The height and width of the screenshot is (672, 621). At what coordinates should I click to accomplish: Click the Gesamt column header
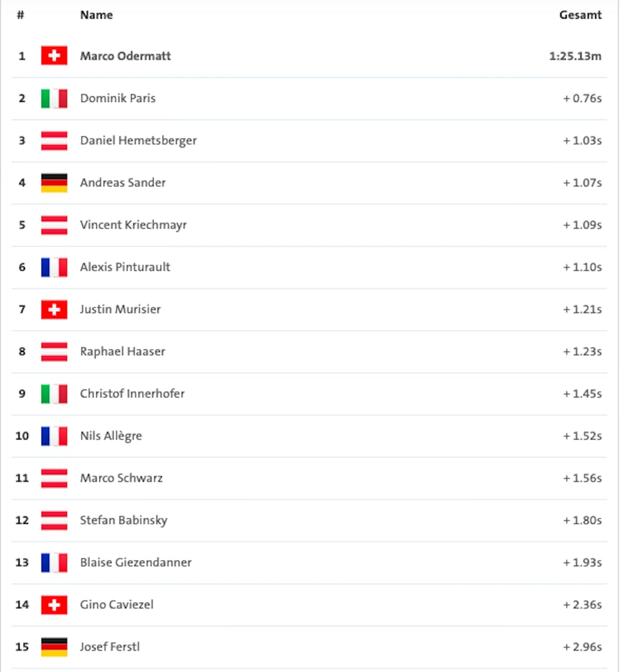pos(580,15)
